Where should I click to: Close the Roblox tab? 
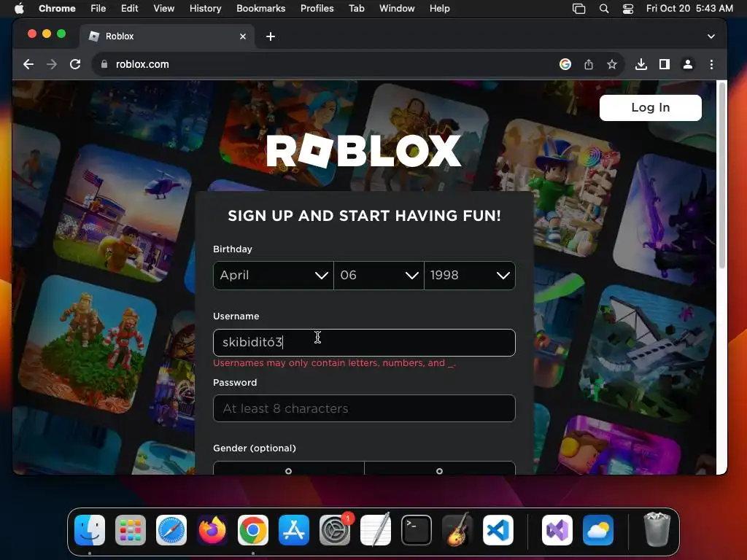(243, 36)
